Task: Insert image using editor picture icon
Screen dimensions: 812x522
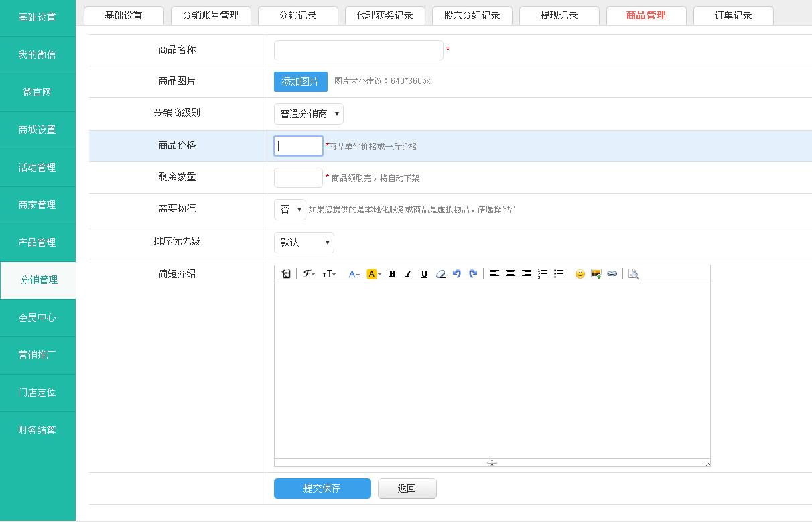Action: pyautogui.click(x=596, y=274)
